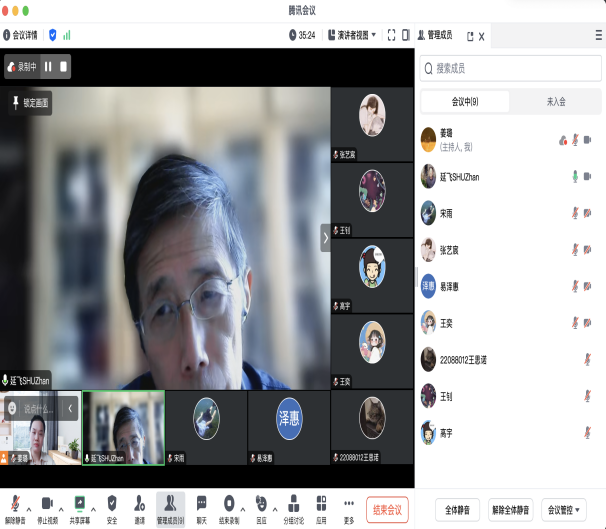This screenshot has height=529, width=606.
Task: Open the chat (聊天) icon
Action: tap(201, 503)
